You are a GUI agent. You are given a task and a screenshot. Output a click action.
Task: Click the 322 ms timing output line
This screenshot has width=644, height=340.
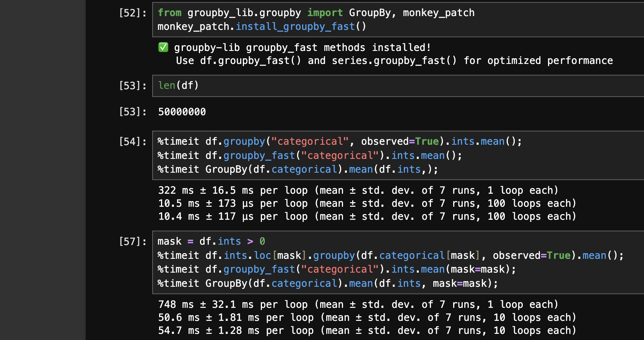tap(358, 190)
